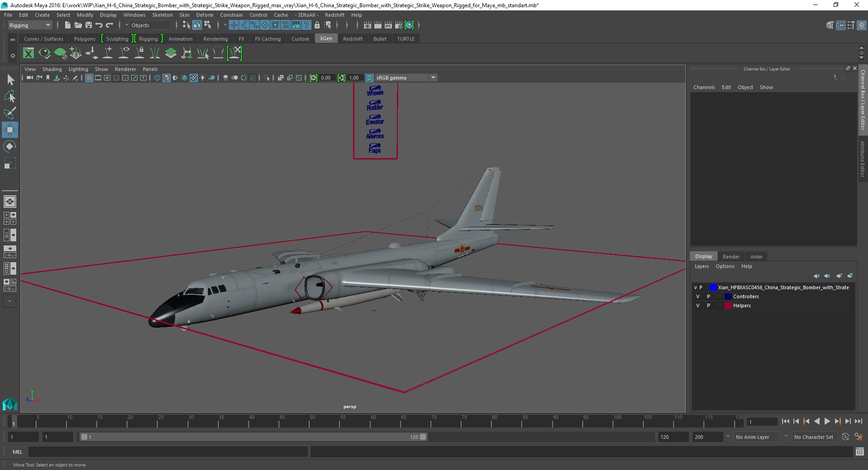Click the MEL command line input

pos(168,451)
